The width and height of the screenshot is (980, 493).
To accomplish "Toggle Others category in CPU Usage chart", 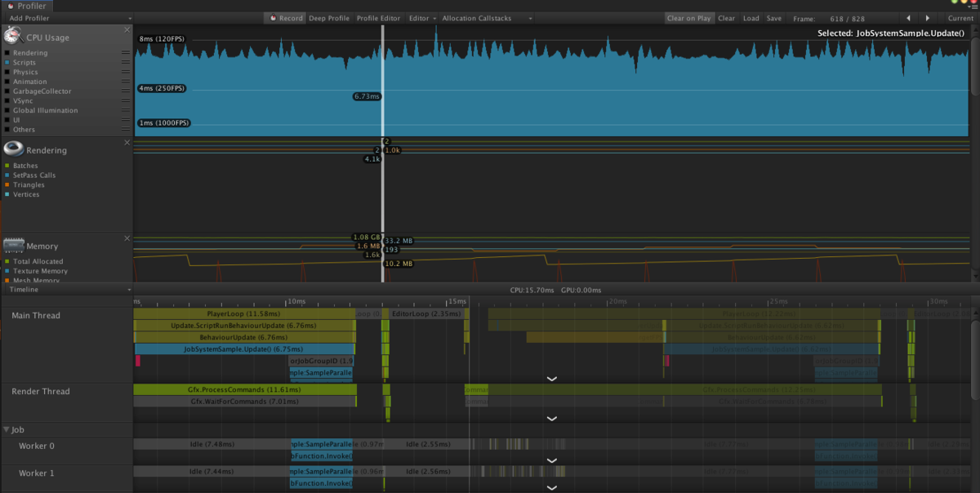I will tap(7, 130).
